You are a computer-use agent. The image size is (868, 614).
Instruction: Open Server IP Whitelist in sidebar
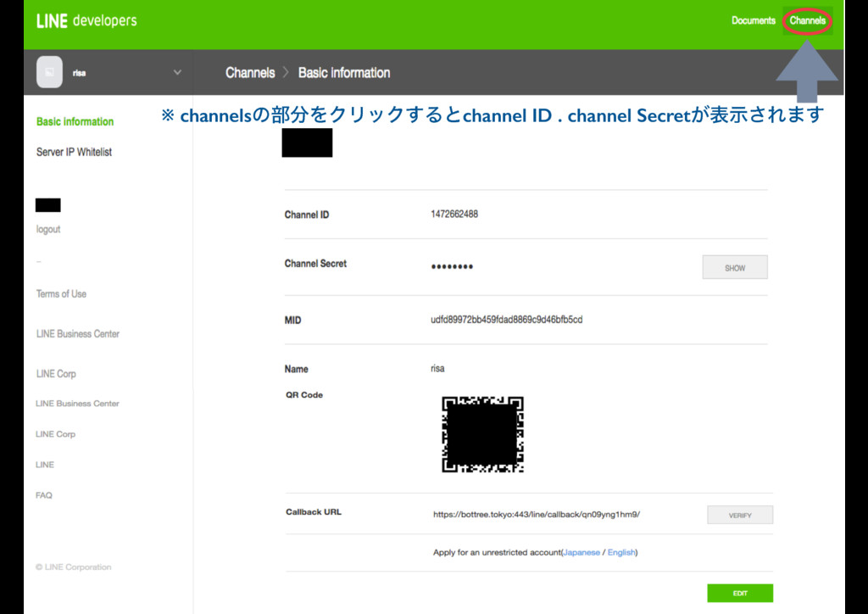coord(75,152)
